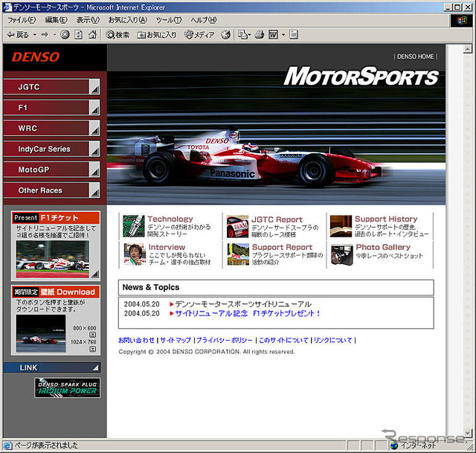Screen dimensions: 476x453
Task: Click the Discuss icon at toolbar end
Action: [294, 35]
